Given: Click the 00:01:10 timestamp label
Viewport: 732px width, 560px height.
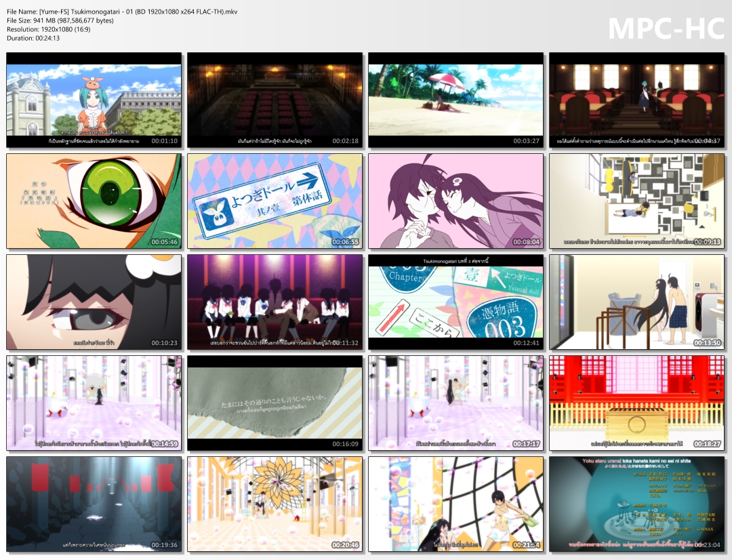Looking at the screenshot, I should [164, 141].
